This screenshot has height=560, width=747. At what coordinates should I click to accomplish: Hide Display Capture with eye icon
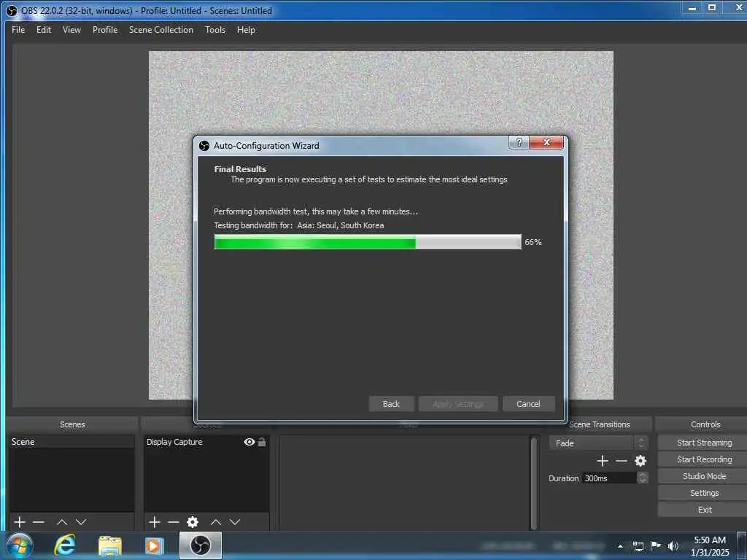click(249, 442)
